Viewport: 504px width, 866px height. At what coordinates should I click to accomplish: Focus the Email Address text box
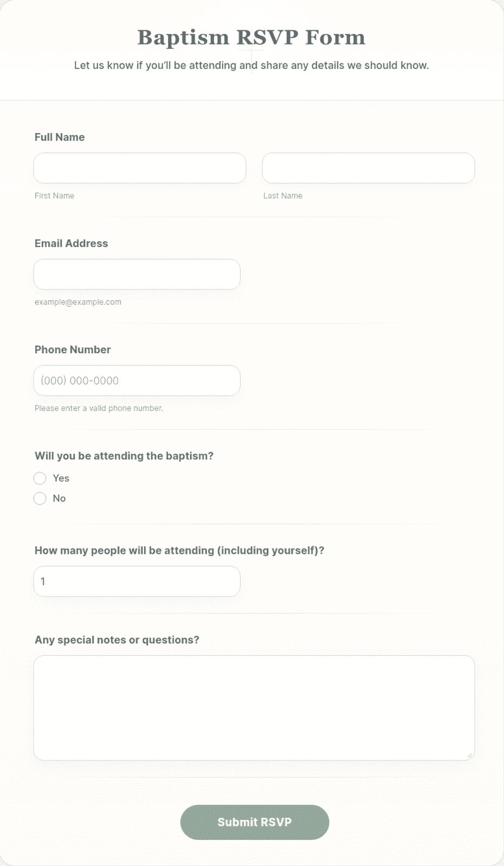pyautogui.click(x=137, y=274)
